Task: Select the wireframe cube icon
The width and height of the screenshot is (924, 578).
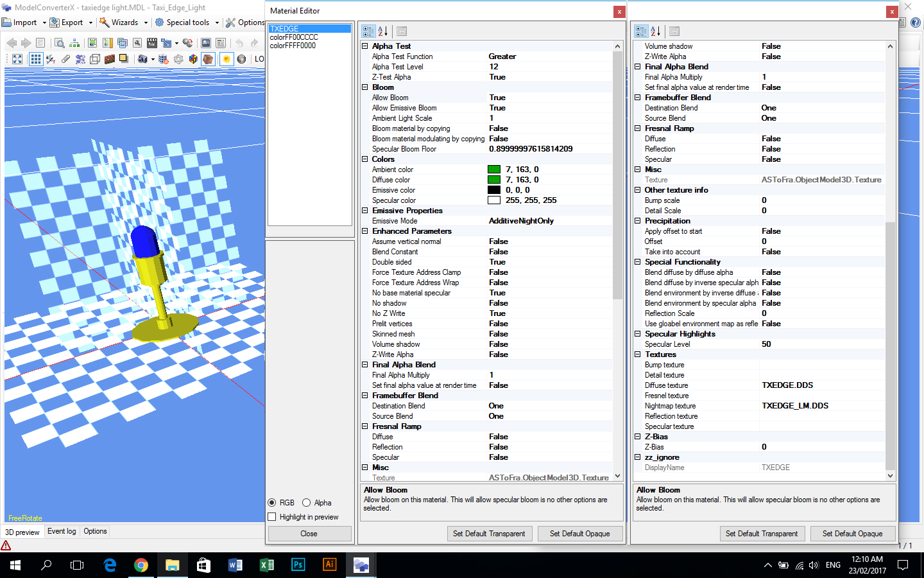Action: (x=95, y=59)
